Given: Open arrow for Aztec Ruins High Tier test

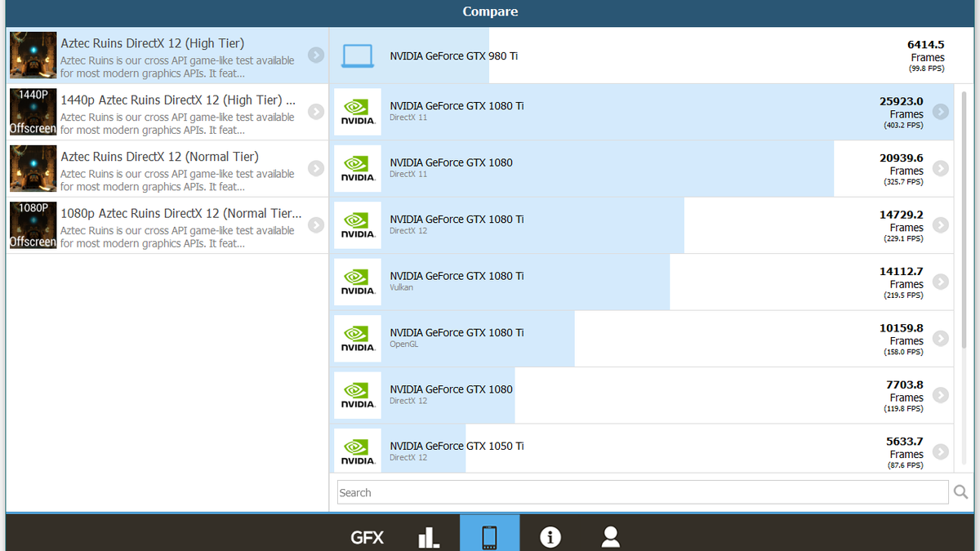Looking at the screenshot, I should tap(316, 56).
